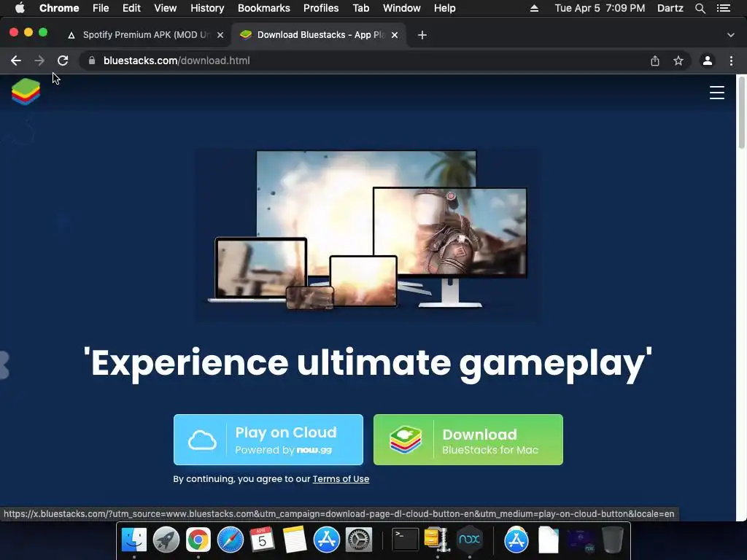Image resolution: width=747 pixels, height=560 pixels.
Task: Open Spotlight search in menu bar
Action: pos(700,8)
